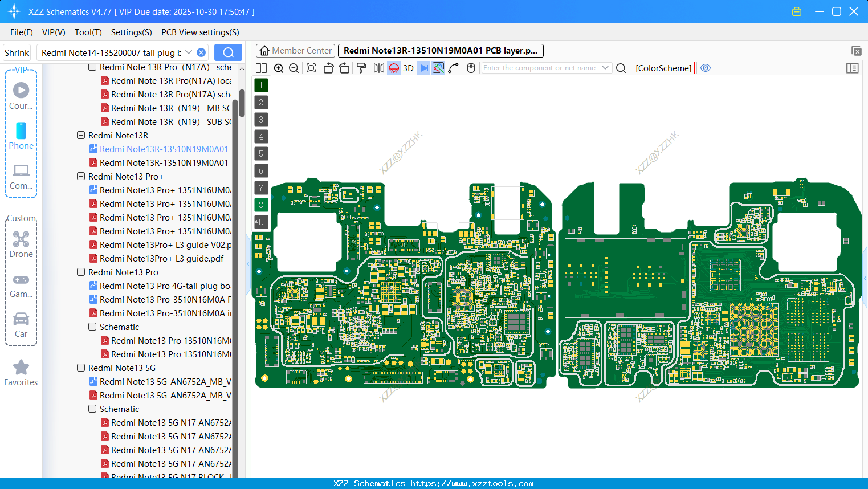The width and height of the screenshot is (868, 489).
Task: Click the Member Center button
Action: [x=295, y=50]
